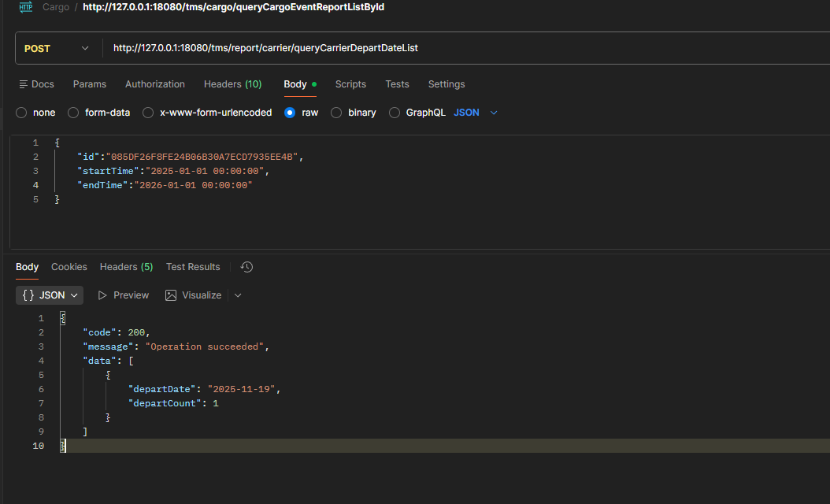Open Visualize with its image icon
The width and height of the screenshot is (830, 504).
[171, 295]
